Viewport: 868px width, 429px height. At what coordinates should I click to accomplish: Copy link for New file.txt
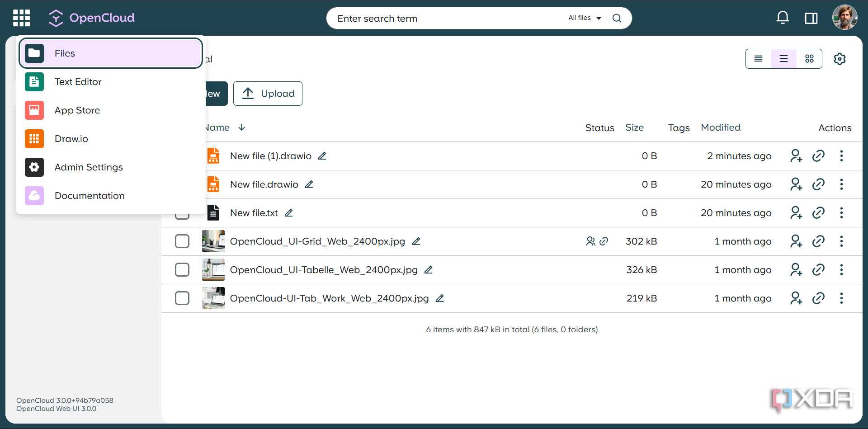(818, 212)
